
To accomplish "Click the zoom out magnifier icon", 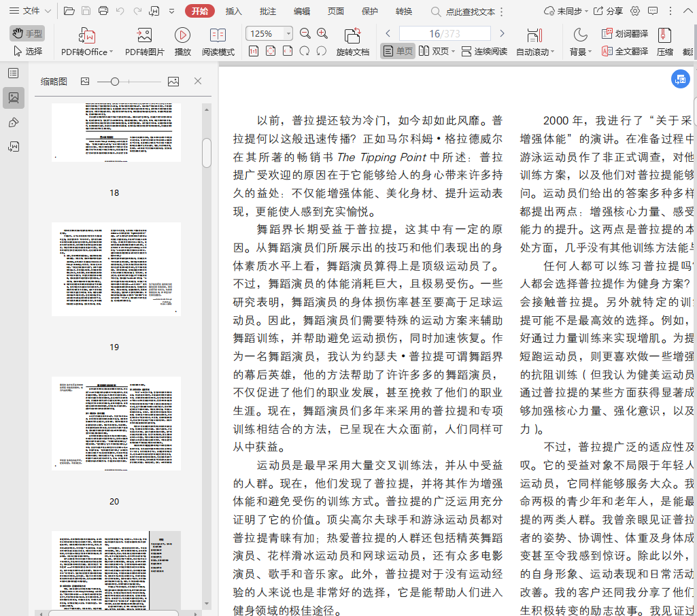I will tap(305, 34).
